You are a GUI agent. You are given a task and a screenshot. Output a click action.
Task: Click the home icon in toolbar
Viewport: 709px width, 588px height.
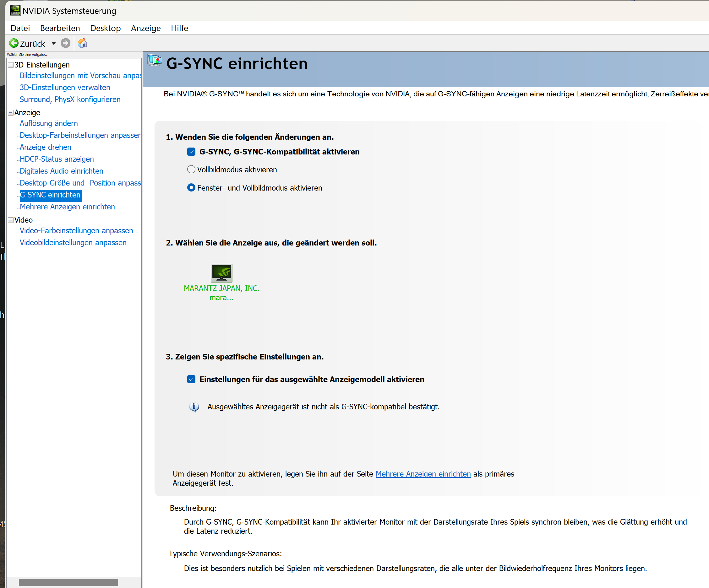point(82,43)
